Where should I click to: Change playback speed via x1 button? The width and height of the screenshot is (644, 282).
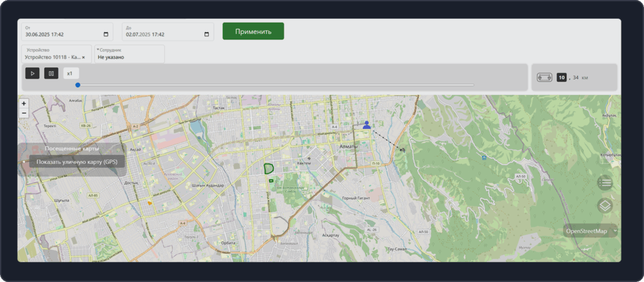pyautogui.click(x=71, y=73)
